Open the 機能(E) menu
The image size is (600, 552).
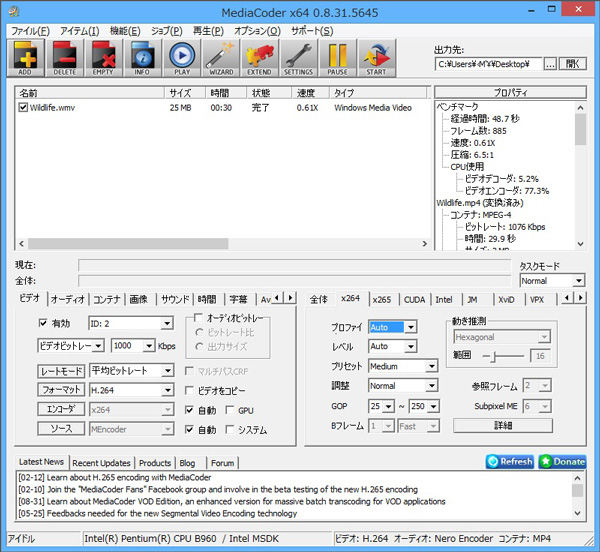point(125,31)
